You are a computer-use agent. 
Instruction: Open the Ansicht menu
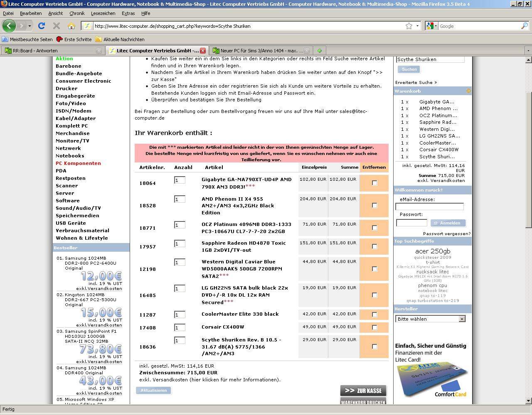[56, 13]
